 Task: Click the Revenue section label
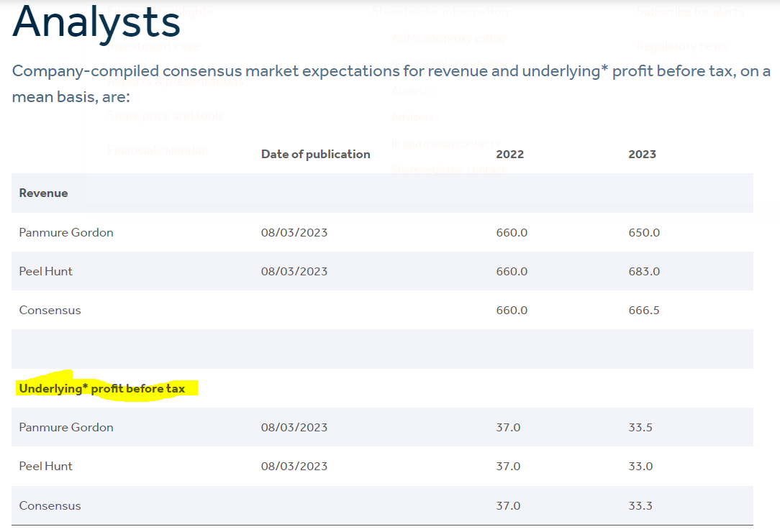click(x=43, y=193)
